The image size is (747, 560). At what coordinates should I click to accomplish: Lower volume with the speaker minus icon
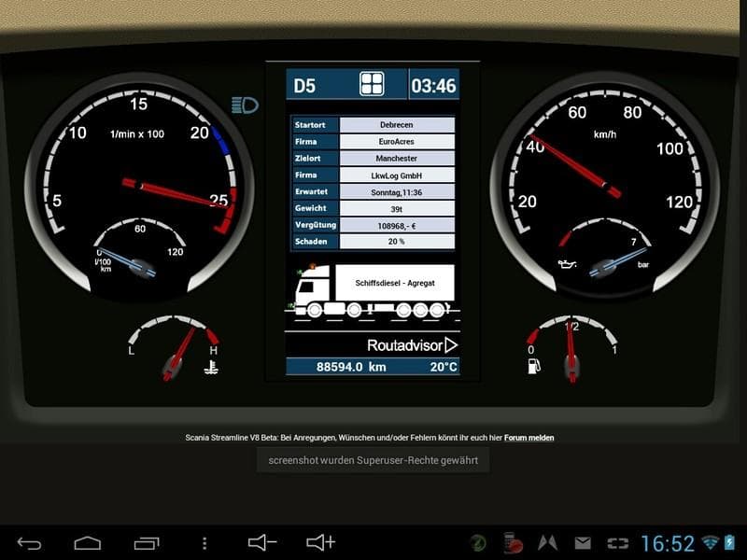tap(262, 542)
